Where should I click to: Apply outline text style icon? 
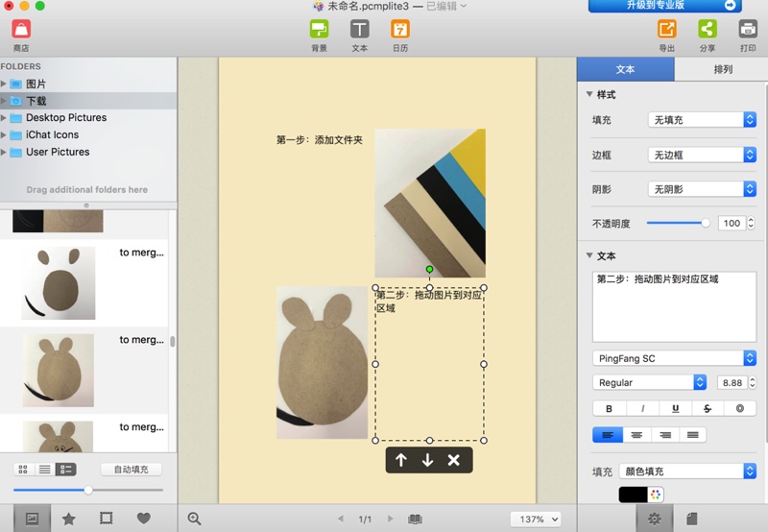coord(739,408)
